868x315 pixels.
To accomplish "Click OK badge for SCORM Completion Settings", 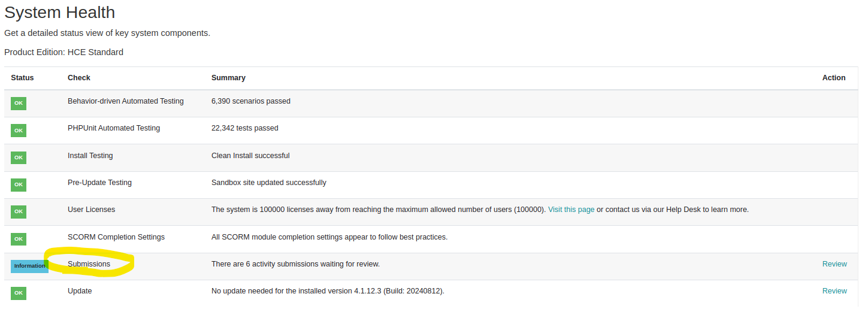I will click(x=19, y=239).
